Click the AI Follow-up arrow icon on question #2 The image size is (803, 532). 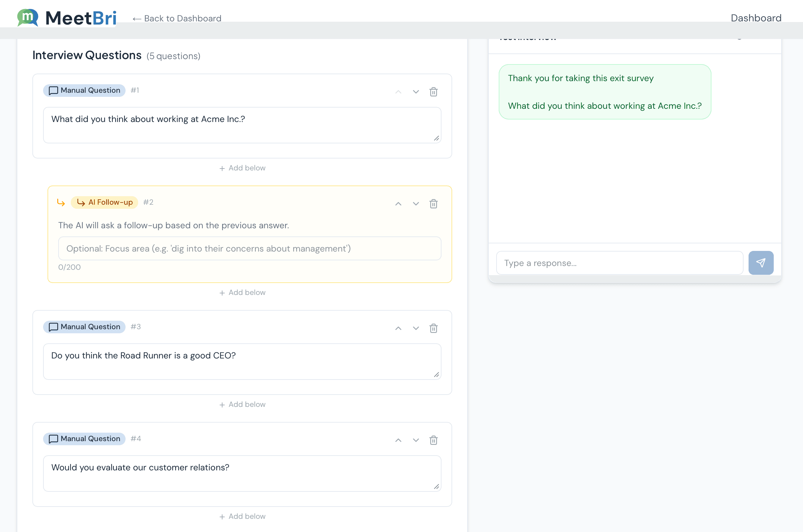61,202
